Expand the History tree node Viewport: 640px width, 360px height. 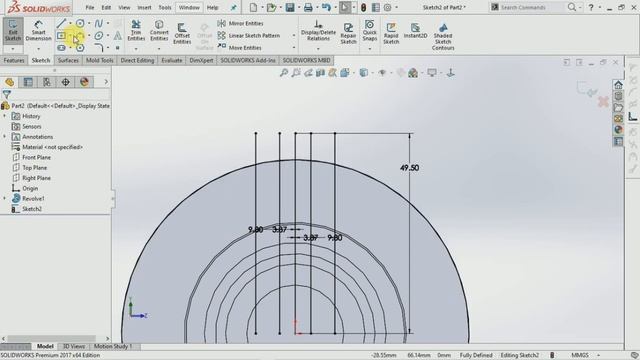coord(4,116)
